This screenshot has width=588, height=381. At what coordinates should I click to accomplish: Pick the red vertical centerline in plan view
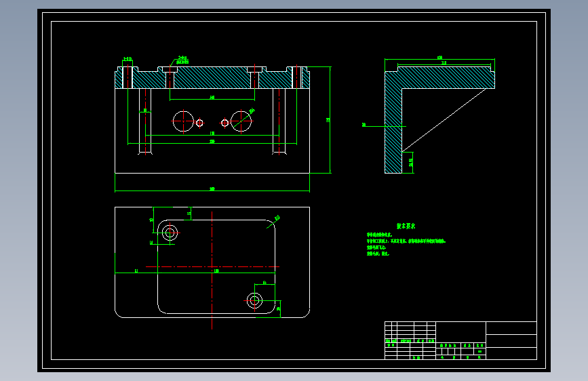(212, 270)
